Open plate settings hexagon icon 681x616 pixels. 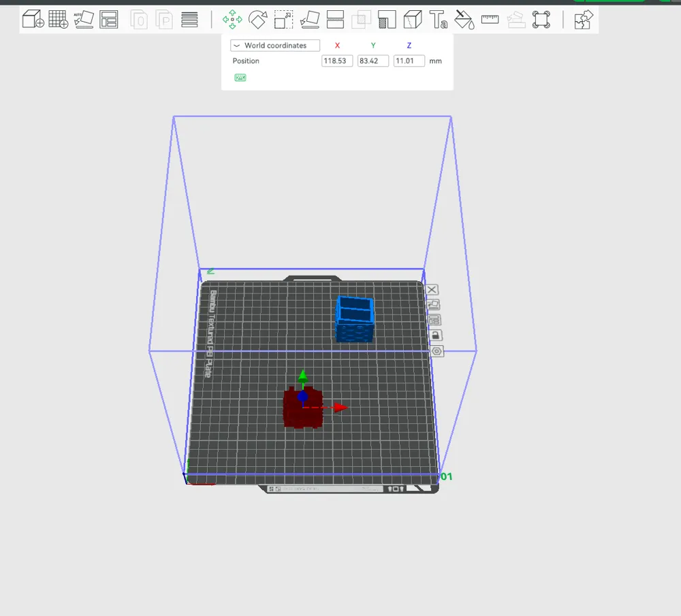point(437,351)
